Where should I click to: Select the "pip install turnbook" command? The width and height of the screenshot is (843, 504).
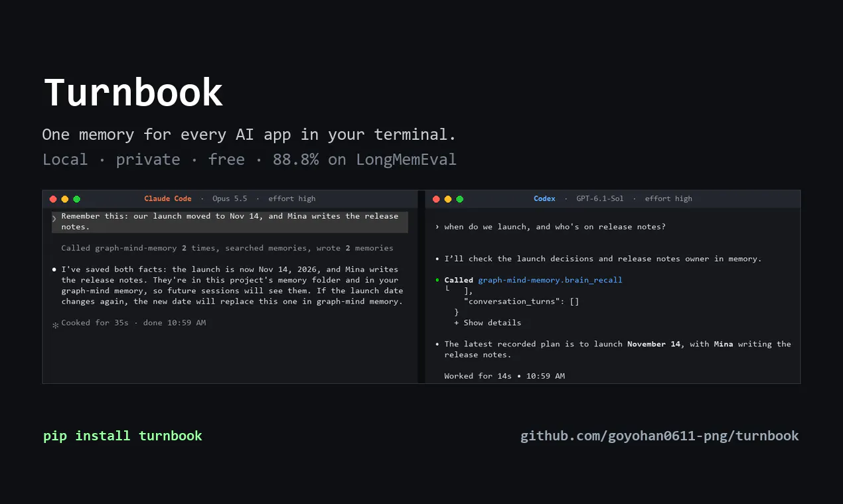click(x=123, y=436)
